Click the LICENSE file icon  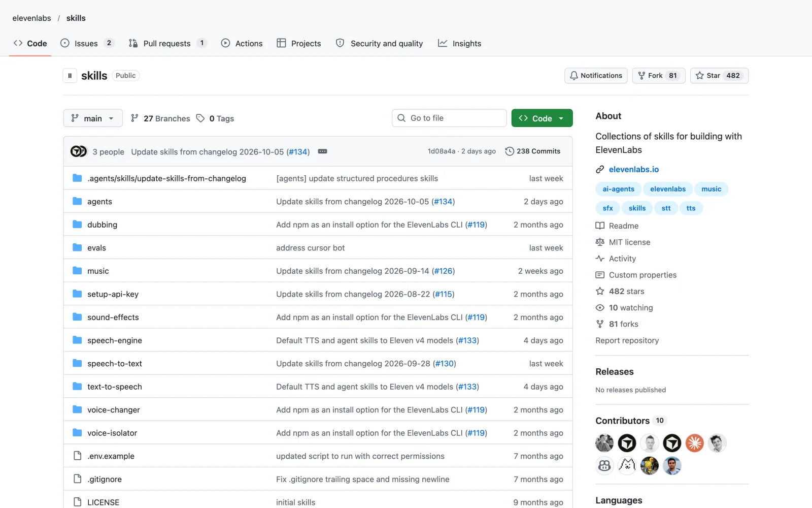click(x=77, y=502)
